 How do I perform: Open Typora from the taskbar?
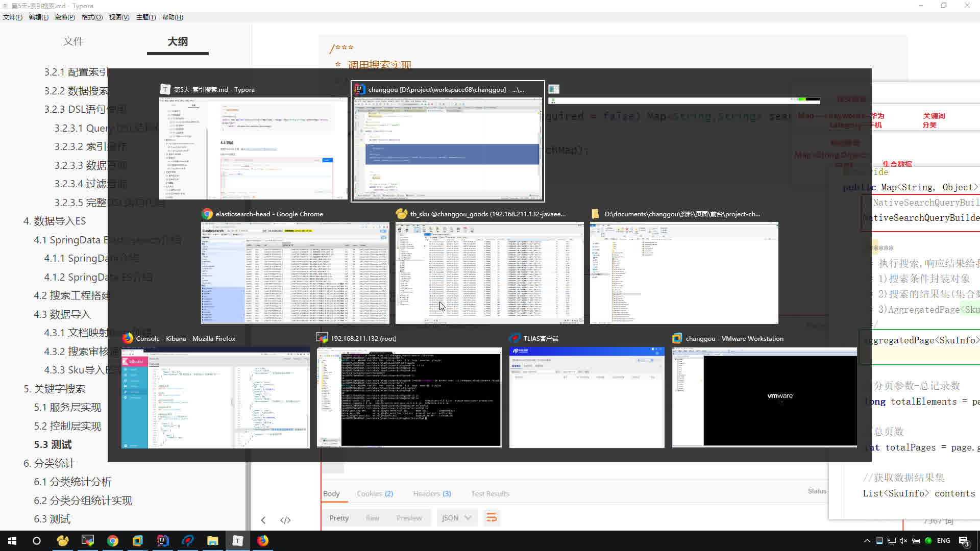tap(238, 541)
